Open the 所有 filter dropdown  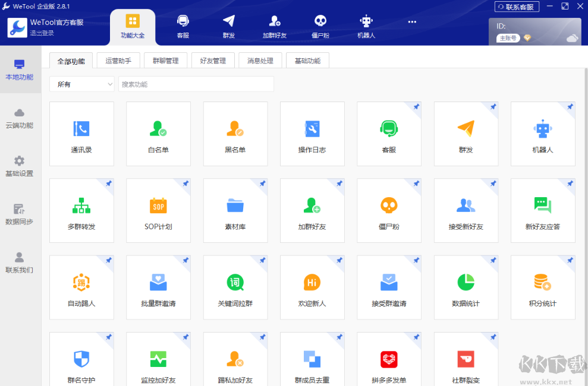pos(81,84)
